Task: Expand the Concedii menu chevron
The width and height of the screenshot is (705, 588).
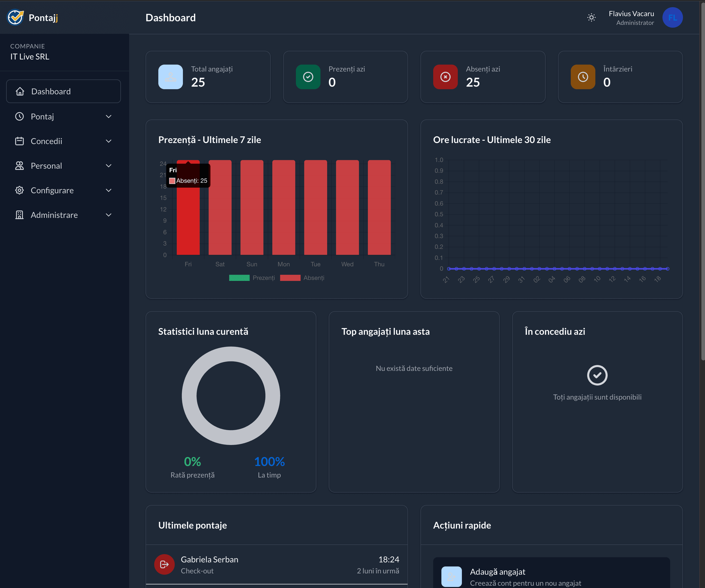Action: (x=108, y=141)
